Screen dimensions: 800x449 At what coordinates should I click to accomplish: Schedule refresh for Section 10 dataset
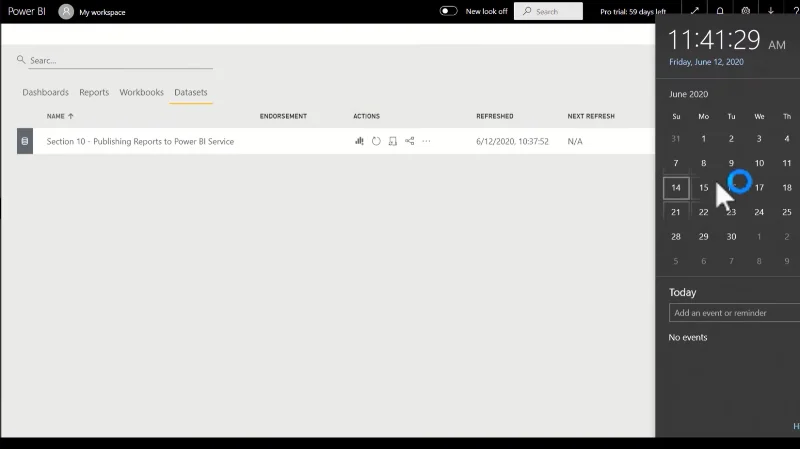pyautogui.click(x=392, y=141)
